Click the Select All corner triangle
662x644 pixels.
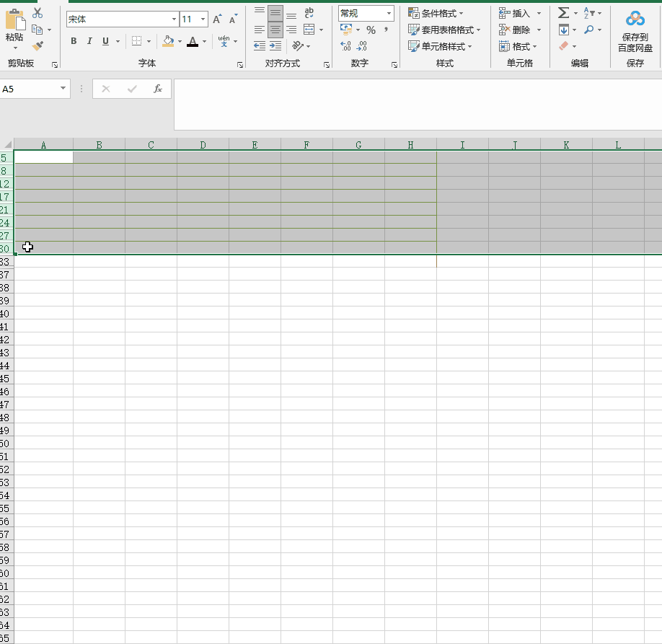click(x=7, y=144)
